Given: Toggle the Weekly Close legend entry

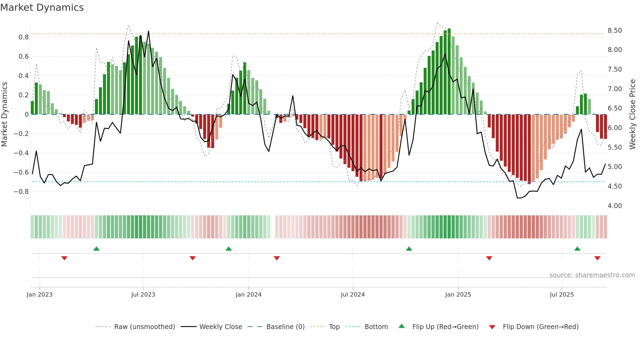Looking at the screenshot, I should click(x=211, y=327).
